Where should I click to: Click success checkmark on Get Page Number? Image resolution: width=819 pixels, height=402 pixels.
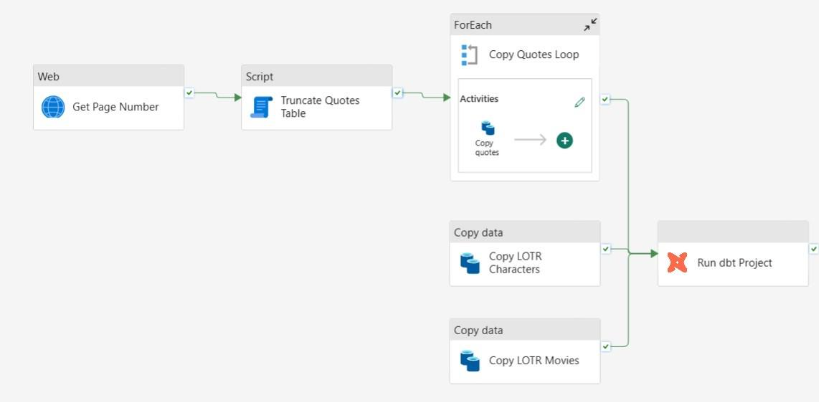click(189, 92)
